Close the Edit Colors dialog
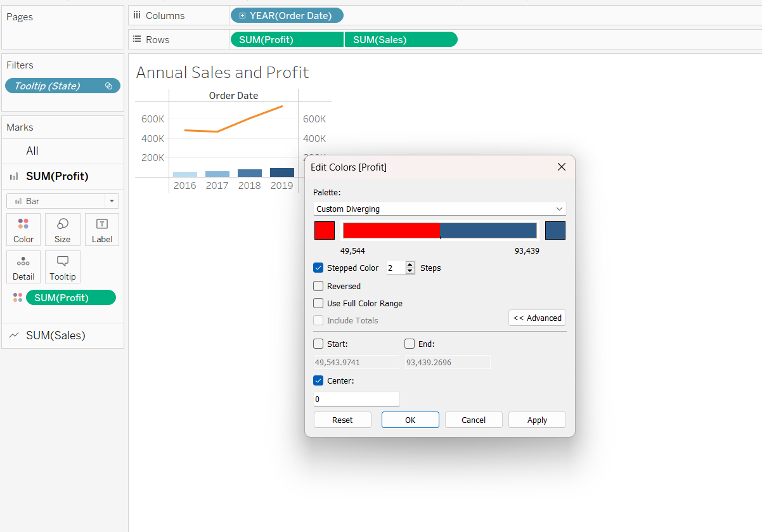 [x=561, y=167]
